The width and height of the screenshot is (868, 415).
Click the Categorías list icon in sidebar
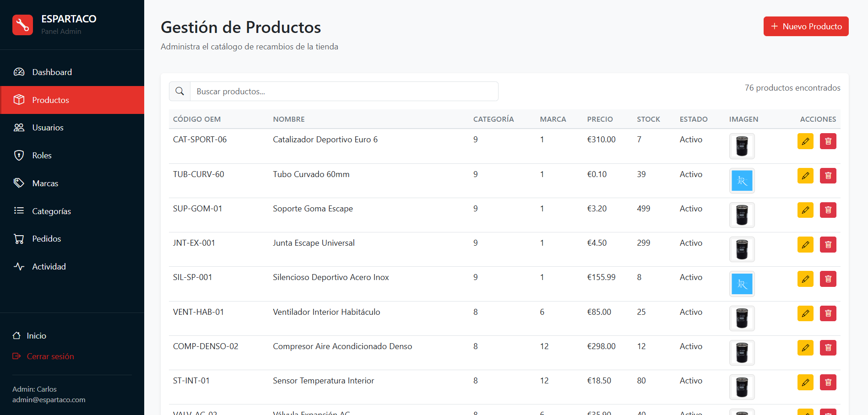pos(19,211)
